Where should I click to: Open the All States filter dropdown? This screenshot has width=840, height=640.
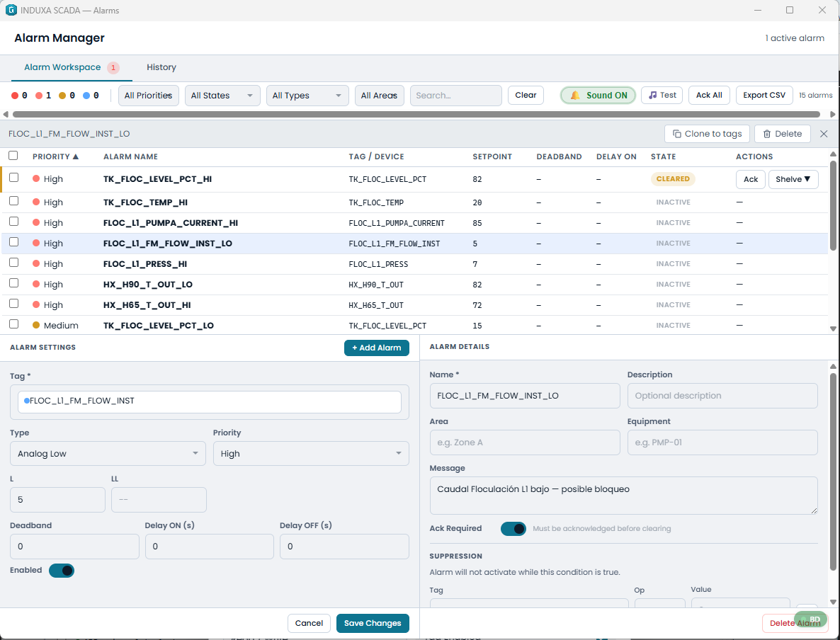point(222,96)
